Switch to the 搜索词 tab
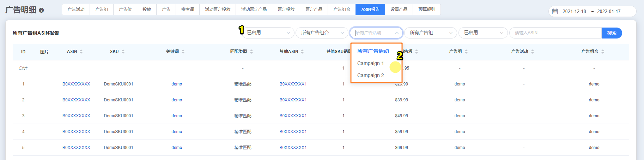This screenshot has height=160, width=644. [x=188, y=10]
